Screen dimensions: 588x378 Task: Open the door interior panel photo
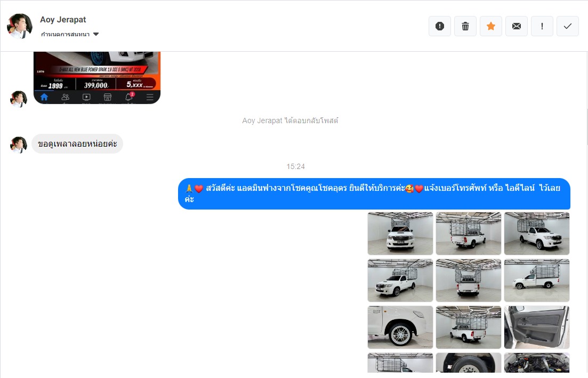(537, 327)
